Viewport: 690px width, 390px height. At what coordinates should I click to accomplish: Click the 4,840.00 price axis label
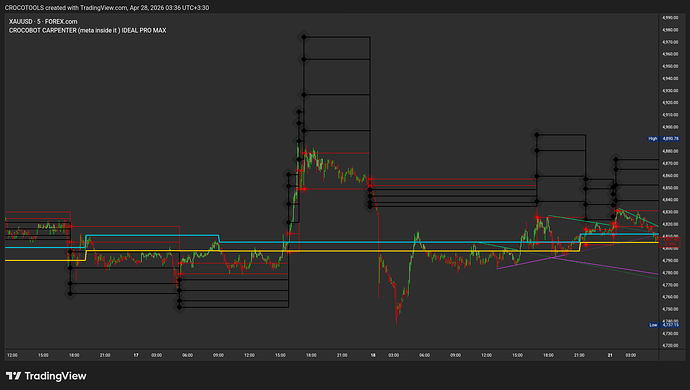[670, 200]
